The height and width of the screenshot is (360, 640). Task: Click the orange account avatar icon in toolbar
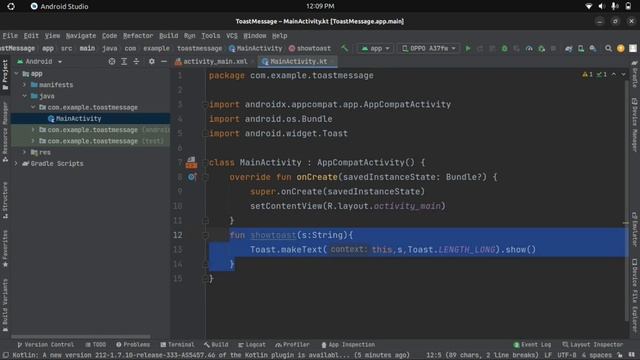click(621, 49)
